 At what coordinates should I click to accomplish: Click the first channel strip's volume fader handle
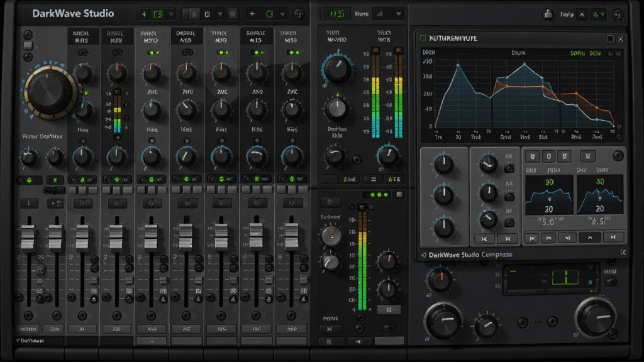[82, 237]
